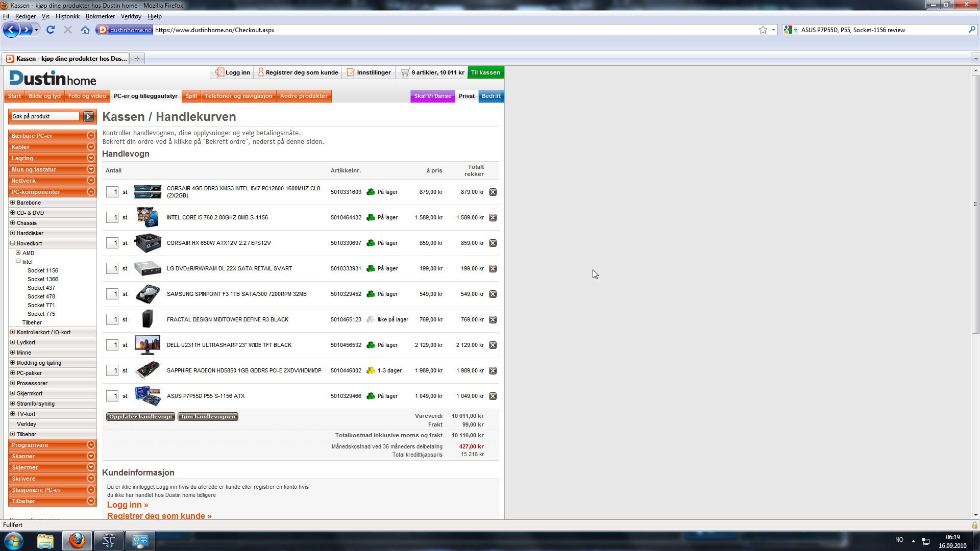This screenshot has height=551, width=980.
Task: Bookmark this page with the star icon
Action: tap(763, 30)
